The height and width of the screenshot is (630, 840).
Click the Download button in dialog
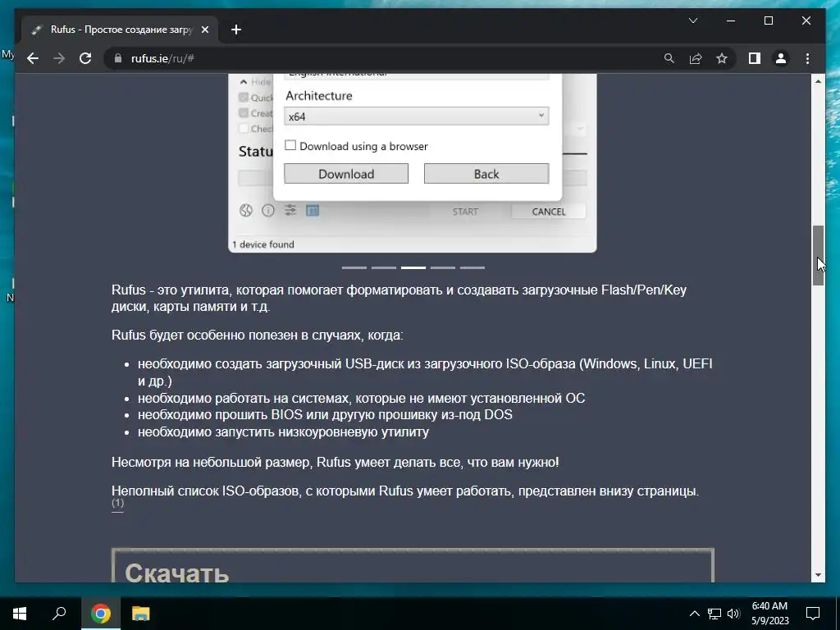[346, 174]
